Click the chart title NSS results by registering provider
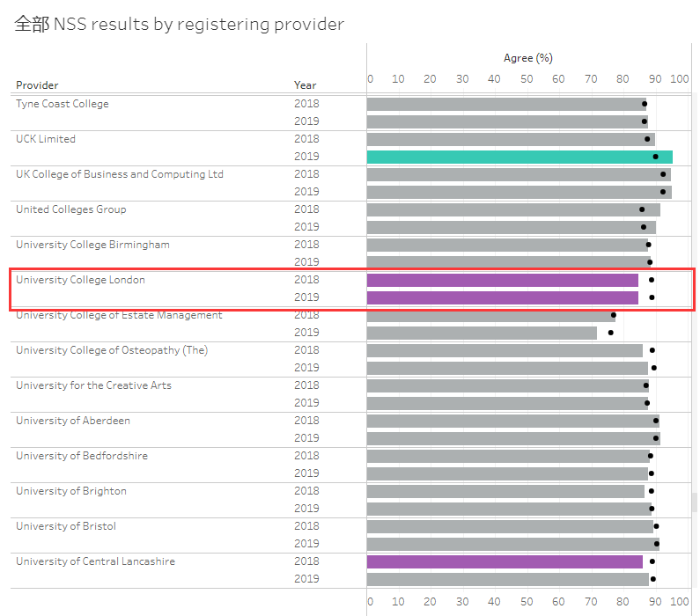Screen dimensions: 700x616 pos(179,25)
